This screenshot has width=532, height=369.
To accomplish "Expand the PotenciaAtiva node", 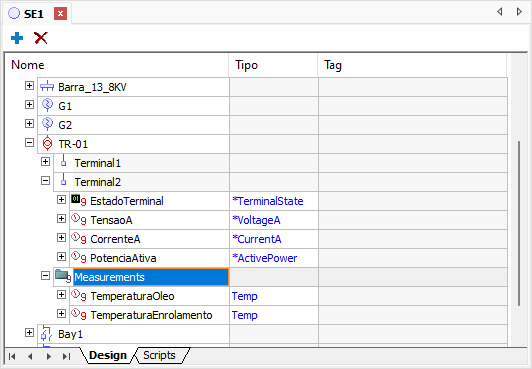I will pyautogui.click(x=61, y=256).
